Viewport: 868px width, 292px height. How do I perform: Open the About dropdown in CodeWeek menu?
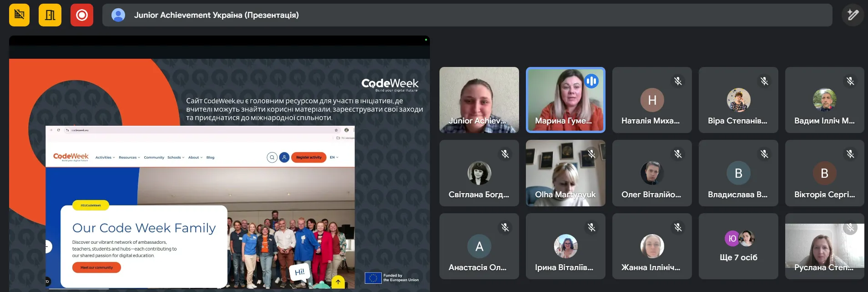coord(195,158)
